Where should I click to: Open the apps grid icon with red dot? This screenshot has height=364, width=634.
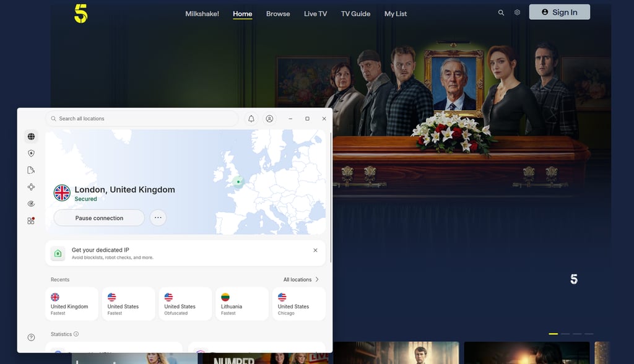[x=31, y=221]
